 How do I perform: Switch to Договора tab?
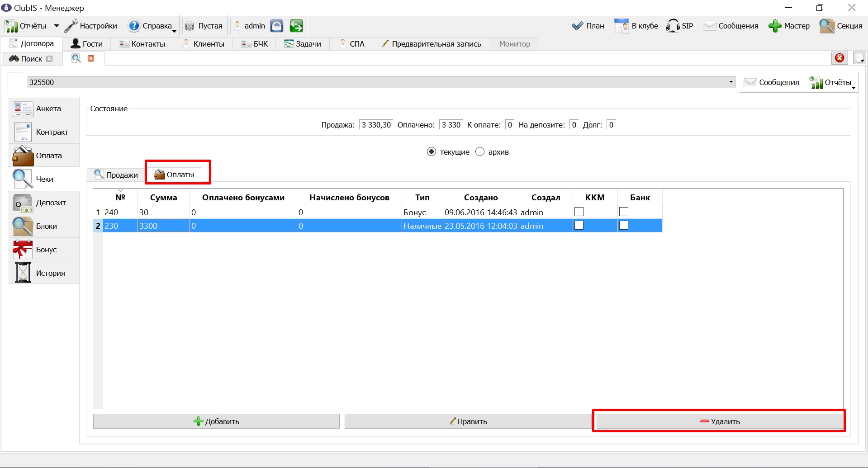32,43
